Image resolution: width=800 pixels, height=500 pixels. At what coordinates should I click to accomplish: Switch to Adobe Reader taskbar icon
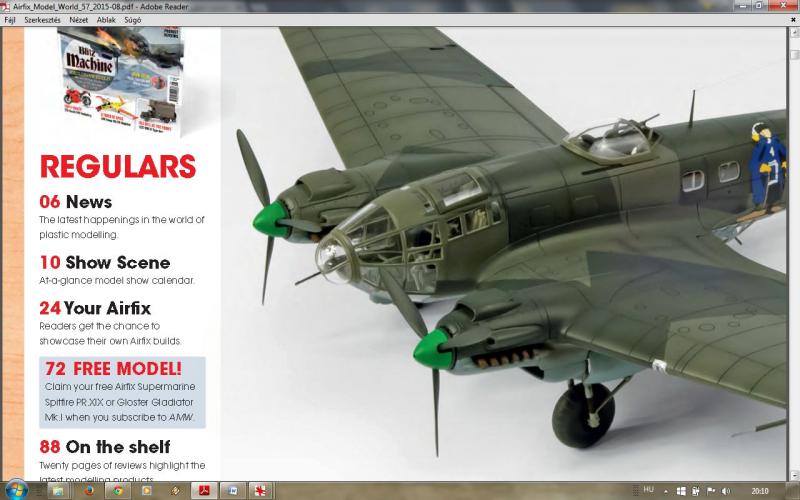pyautogui.click(x=203, y=491)
